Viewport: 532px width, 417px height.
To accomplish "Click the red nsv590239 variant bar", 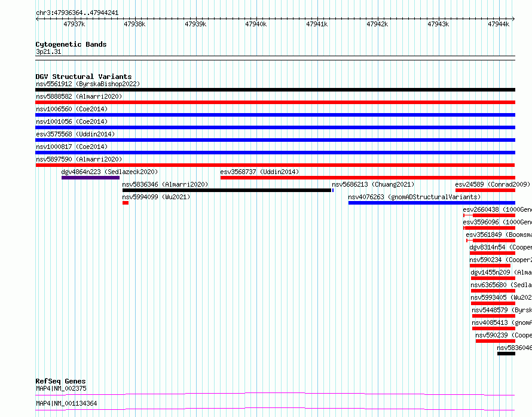I will pos(496,341).
